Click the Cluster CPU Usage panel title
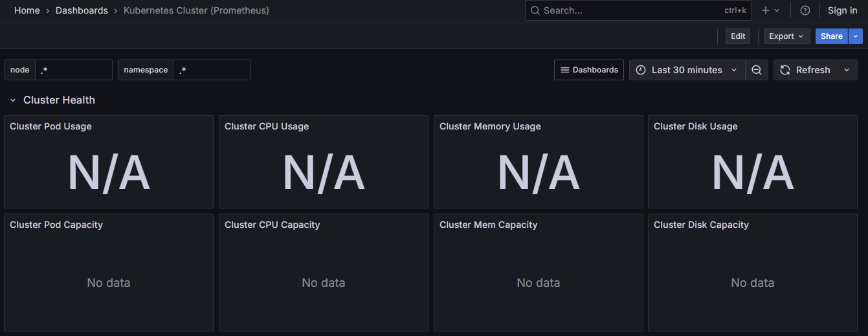Image resolution: width=868 pixels, height=336 pixels. (x=267, y=126)
